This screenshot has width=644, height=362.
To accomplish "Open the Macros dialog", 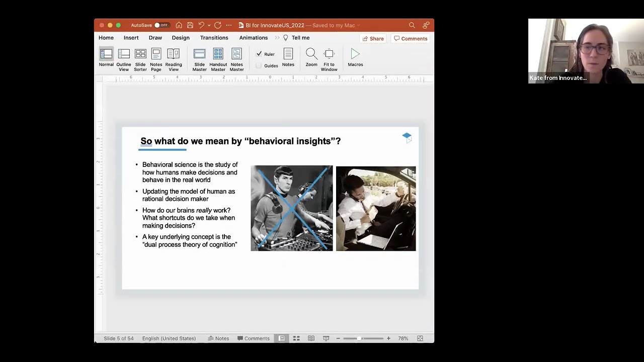I will [x=355, y=57].
